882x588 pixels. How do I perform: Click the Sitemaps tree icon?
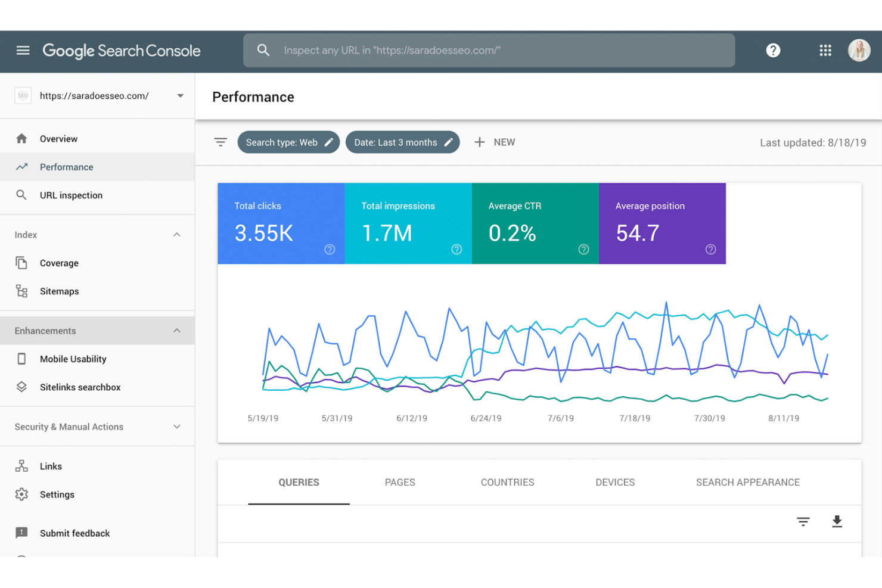[x=21, y=291]
